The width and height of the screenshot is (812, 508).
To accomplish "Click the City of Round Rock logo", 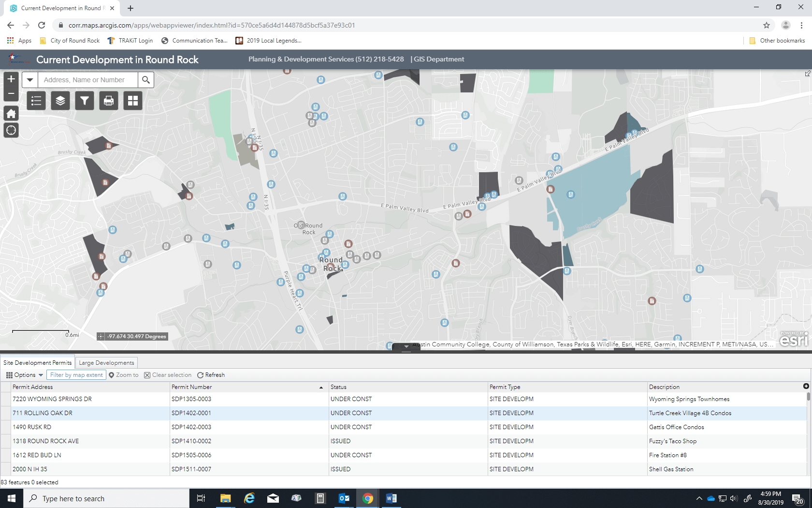I will [x=17, y=59].
